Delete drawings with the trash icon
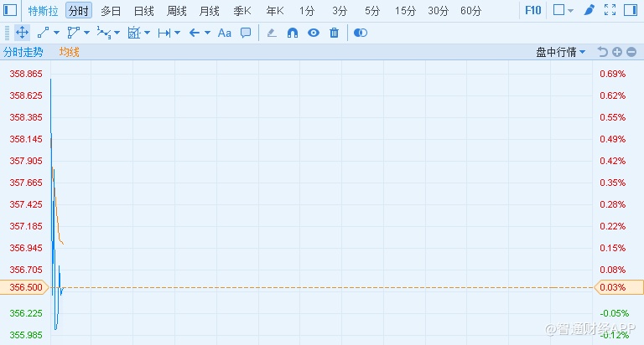 [x=335, y=33]
